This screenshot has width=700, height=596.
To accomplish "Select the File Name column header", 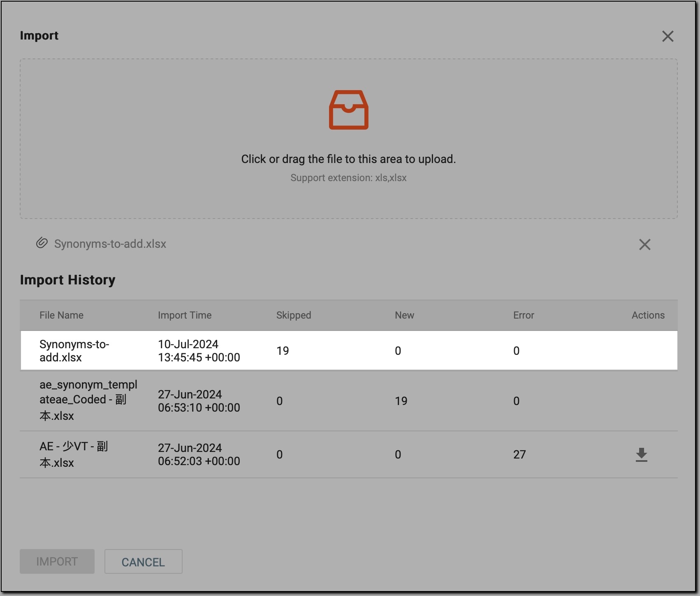I will tap(61, 315).
